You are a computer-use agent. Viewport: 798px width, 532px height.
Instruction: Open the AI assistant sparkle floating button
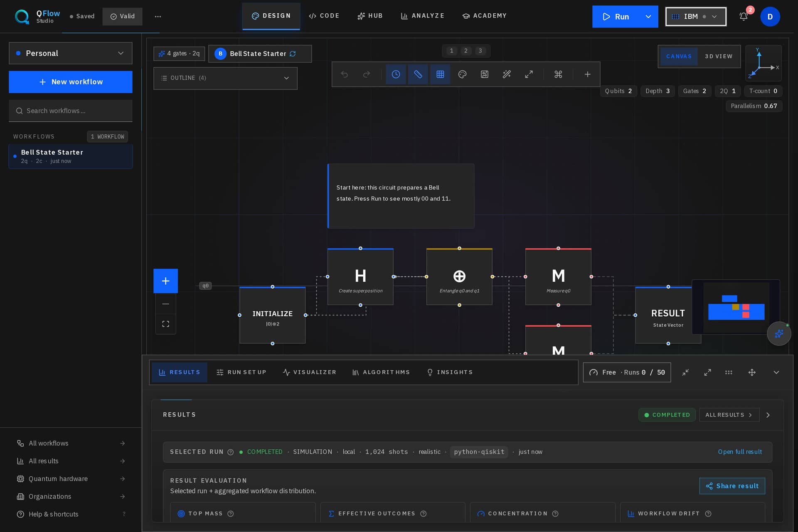[x=779, y=333]
